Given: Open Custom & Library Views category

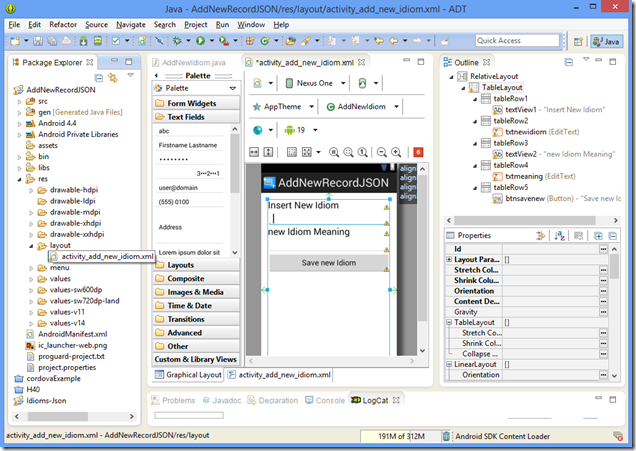Looking at the screenshot, I should pos(196,359).
